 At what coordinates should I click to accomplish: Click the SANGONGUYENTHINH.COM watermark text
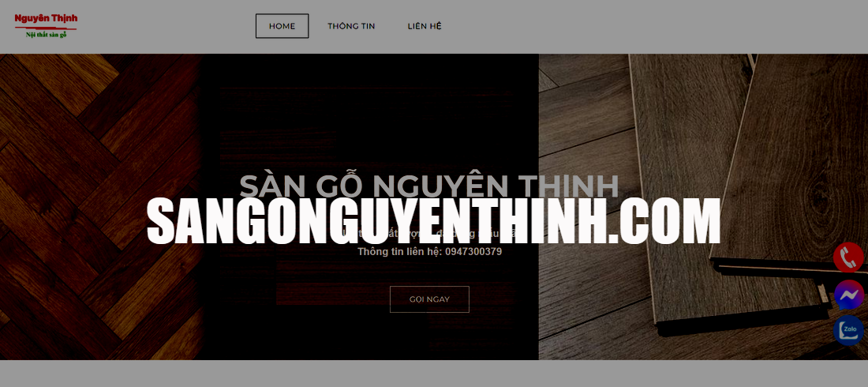coord(433,221)
